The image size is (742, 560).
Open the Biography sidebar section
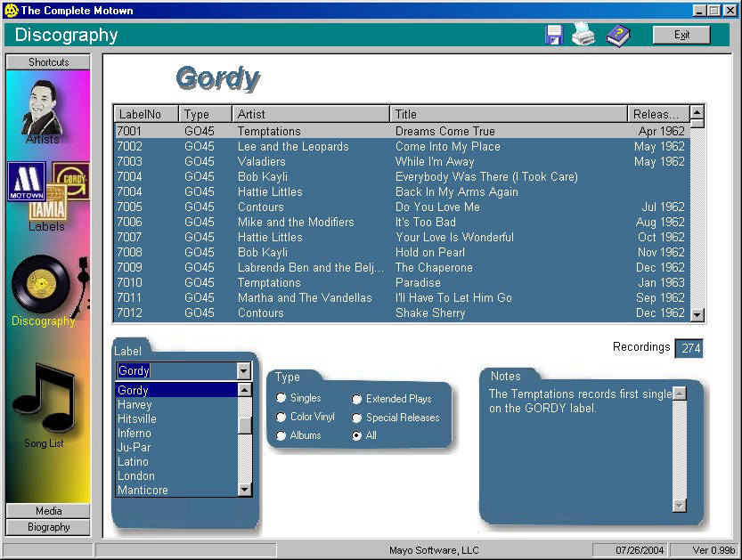pos(48,527)
